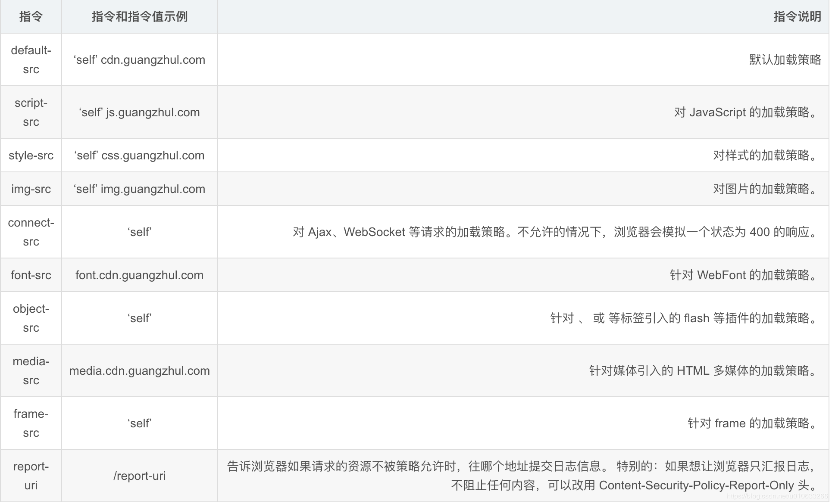Viewport: 832px width, 504px height.
Task: Click the default-src directive cell
Action: (x=31, y=59)
